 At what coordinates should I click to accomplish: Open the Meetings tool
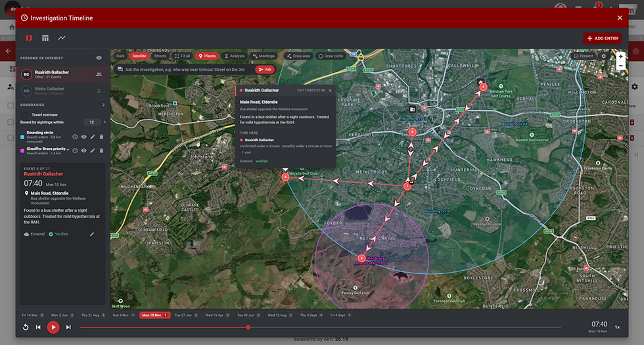[x=264, y=56]
